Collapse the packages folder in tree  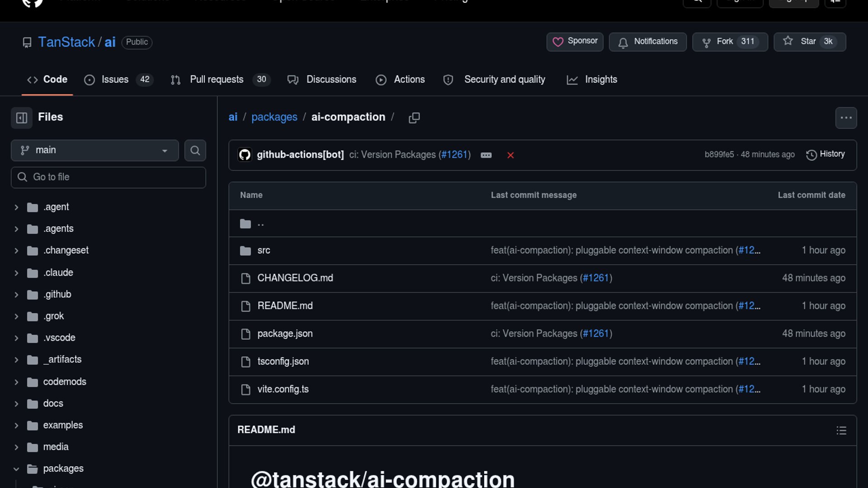click(16, 469)
